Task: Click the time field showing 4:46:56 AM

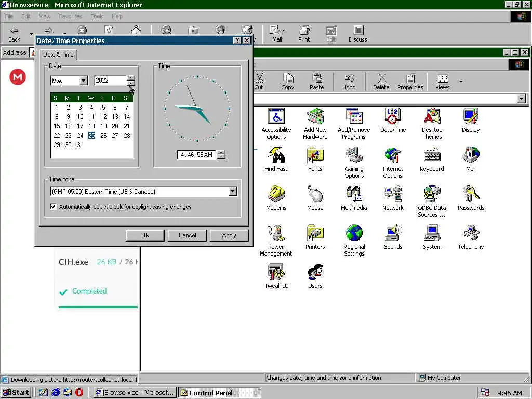Action: [197, 155]
